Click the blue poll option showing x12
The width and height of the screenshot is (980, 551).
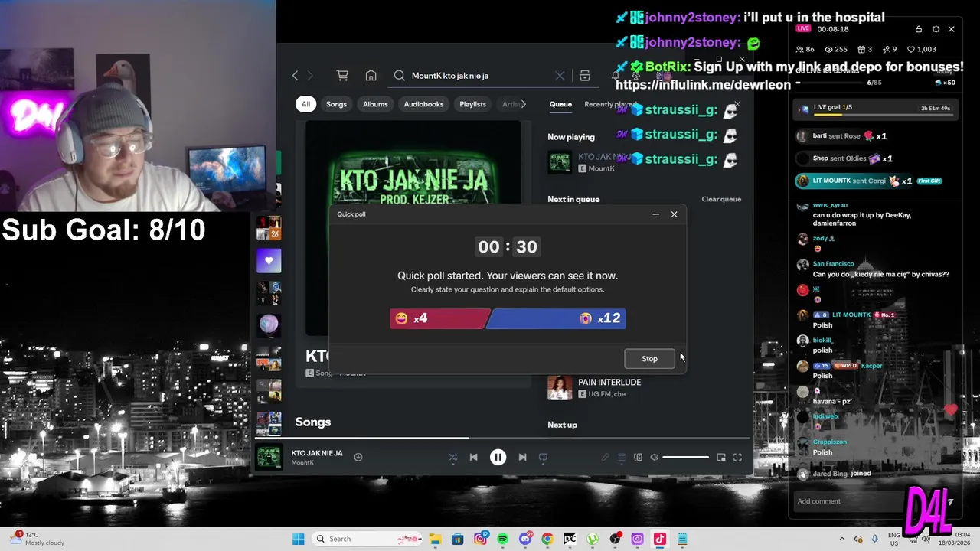click(x=557, y=318)
